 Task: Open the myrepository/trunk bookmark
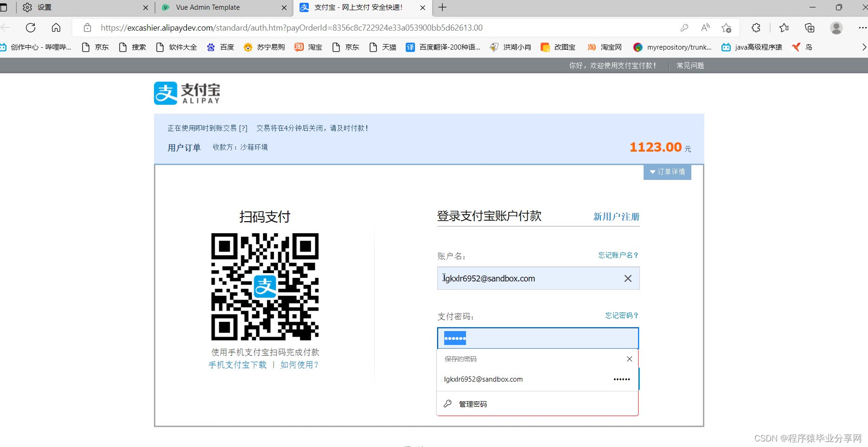(672, 47)
